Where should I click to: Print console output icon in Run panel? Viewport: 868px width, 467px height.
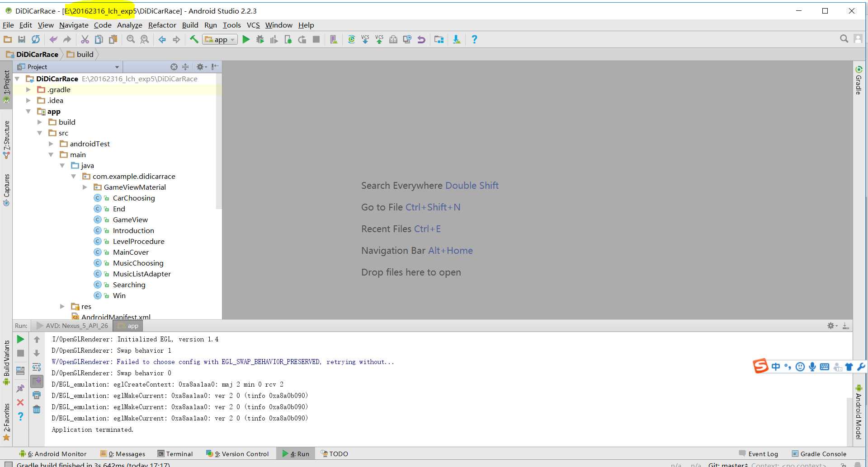(37, 395)
